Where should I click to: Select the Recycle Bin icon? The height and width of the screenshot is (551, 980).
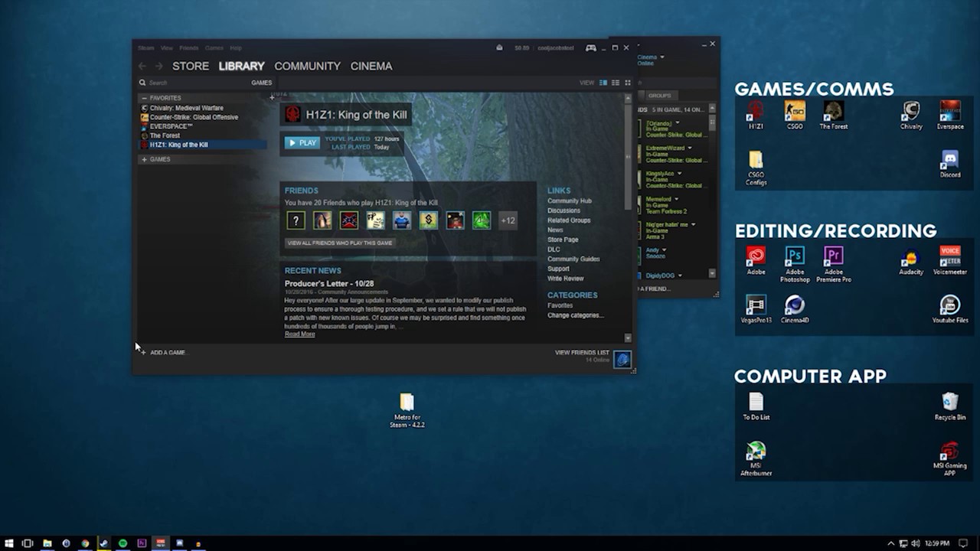(x=950, y=406)
